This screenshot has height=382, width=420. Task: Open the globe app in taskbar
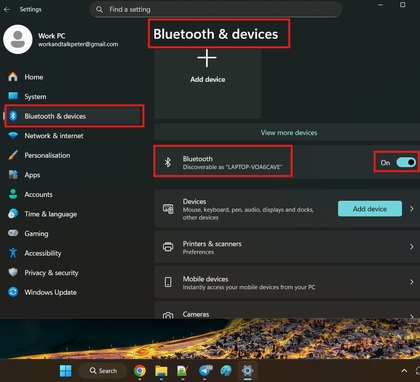[226, 371]
